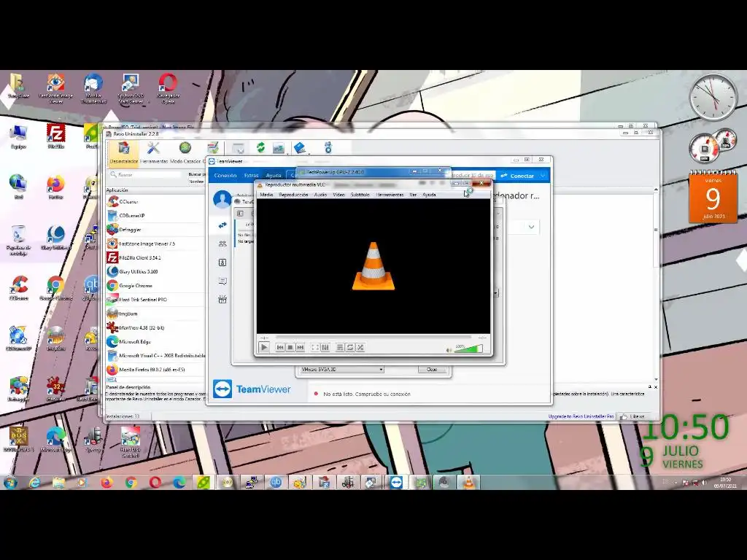The width and height of the screenshot is (747, 560).
Task: Open TeamViewer chat icon
Action: [222, 281]
